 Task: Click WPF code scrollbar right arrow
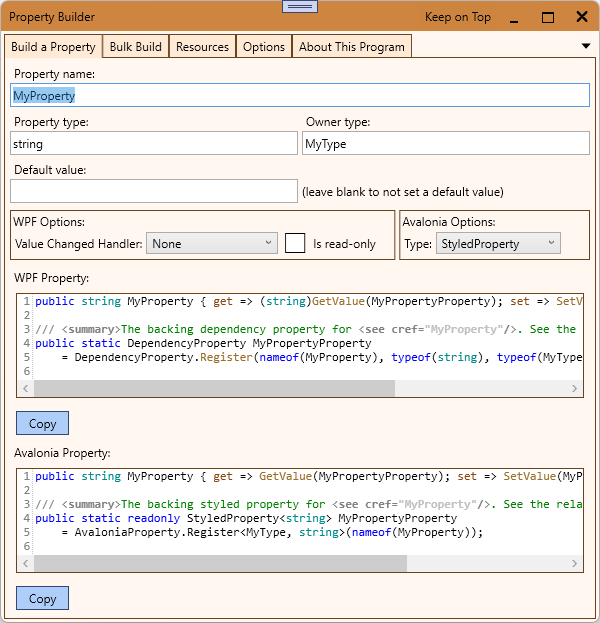tap(574, 388)
